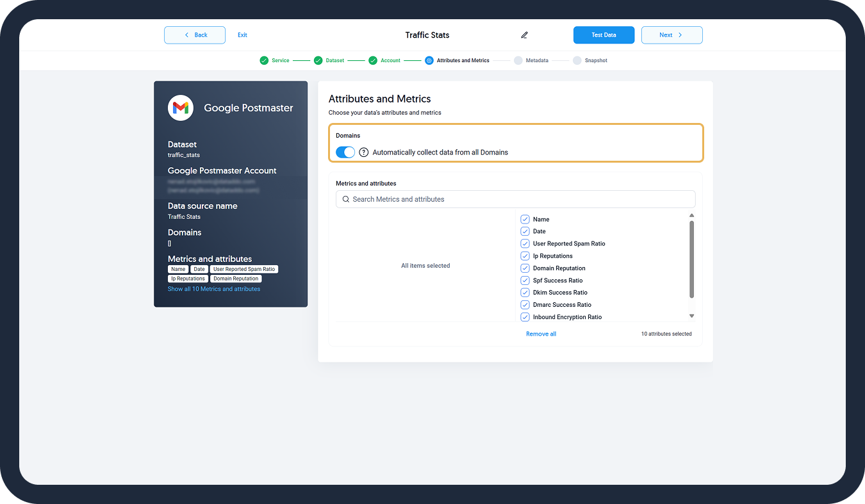Click the Gmail logo in Google Postmaster panel
Image resolution: width=865 pixels, height=504 pixels.
pos(181,108)
